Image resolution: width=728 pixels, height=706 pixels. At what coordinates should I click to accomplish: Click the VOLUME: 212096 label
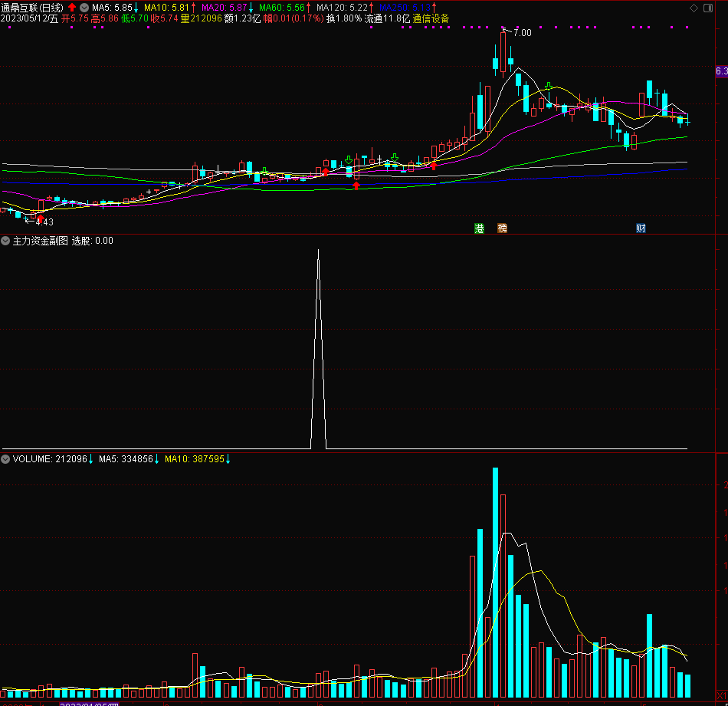tap(50, 459)
